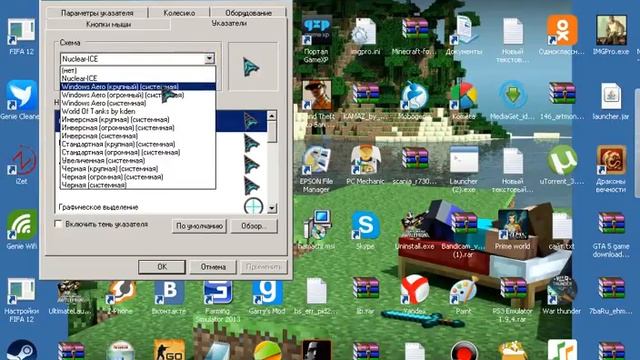Image resolution: width=640 pixels, height=360 pixels.
Task: Select Инверсная (крупная) (системная) scheme
Action: 138,120
